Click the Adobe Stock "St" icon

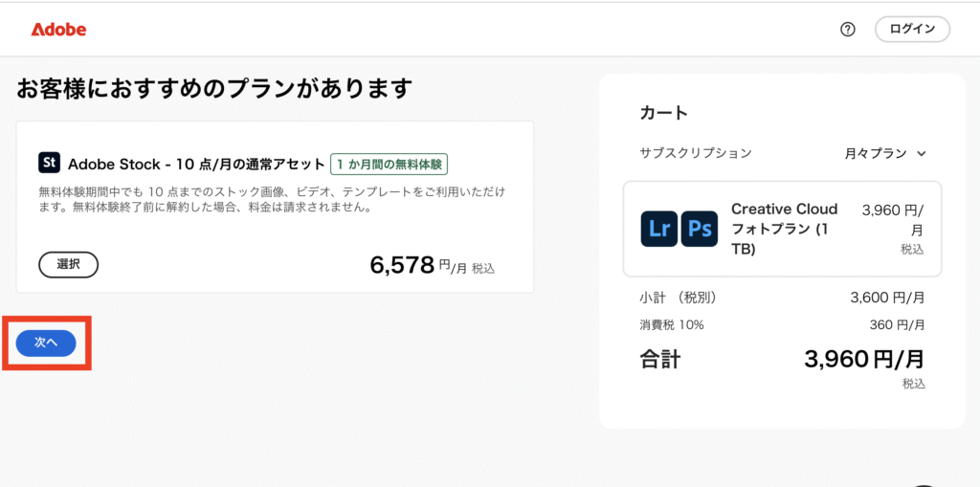point(50,163)
